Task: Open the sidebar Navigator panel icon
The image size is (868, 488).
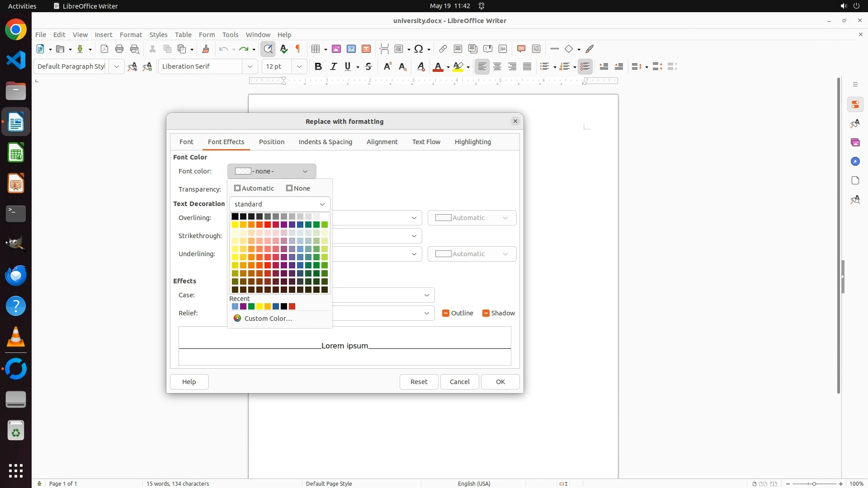Action: click(855, 161)
